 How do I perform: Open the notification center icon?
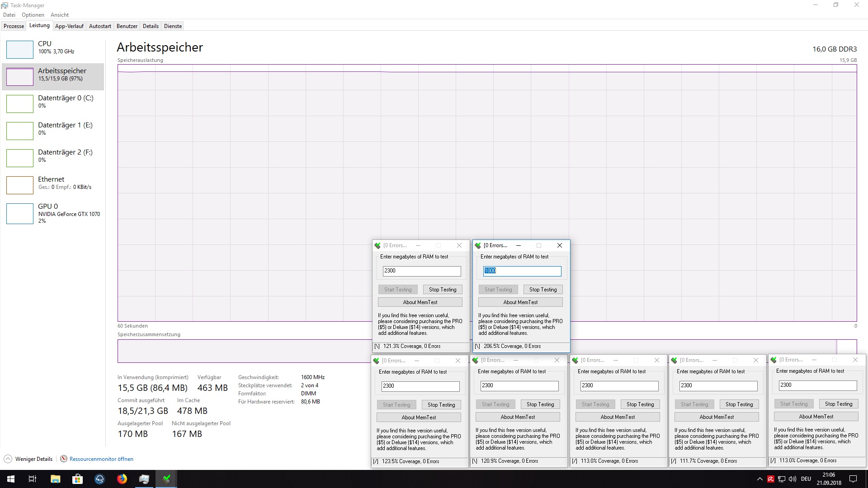(853, 479)
